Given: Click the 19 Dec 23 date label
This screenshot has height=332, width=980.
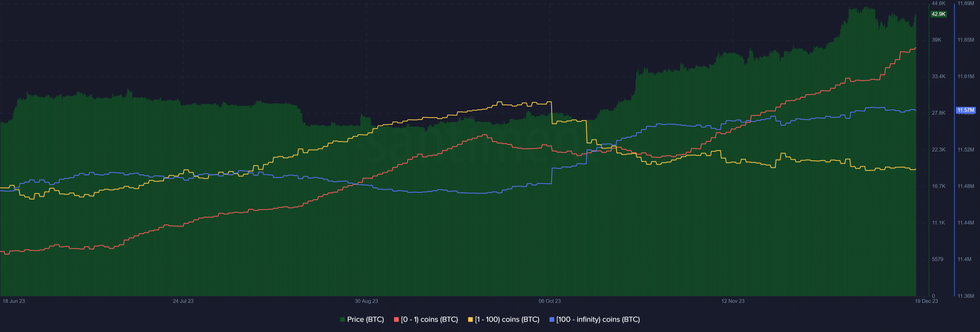Looking at the screenshot, I should click(926, 301).
